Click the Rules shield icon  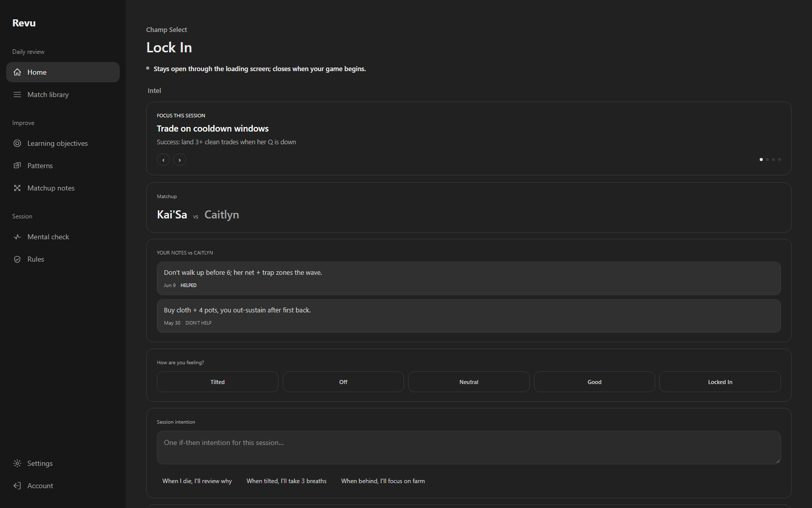point(17,259)
